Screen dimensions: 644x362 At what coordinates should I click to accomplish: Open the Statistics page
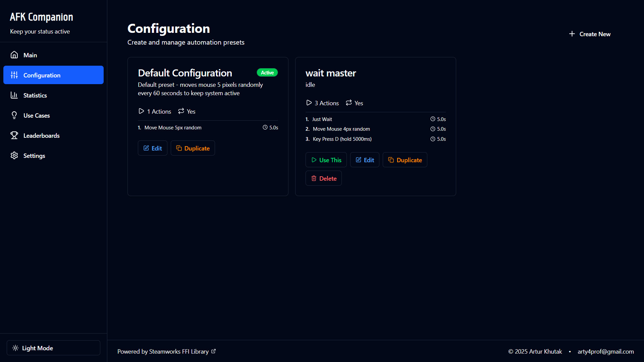(x=35, y=96)
